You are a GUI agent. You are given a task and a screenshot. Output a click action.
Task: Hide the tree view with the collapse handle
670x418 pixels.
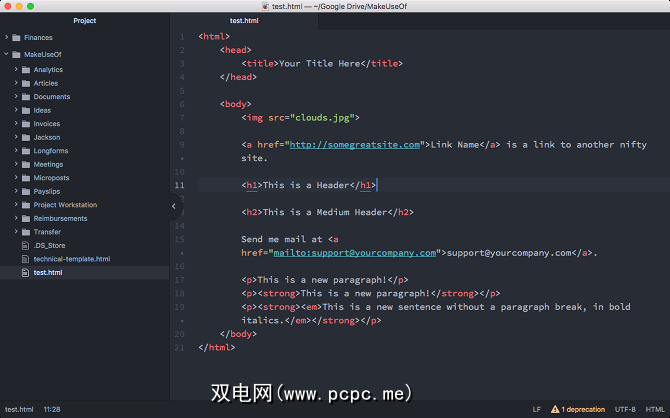click(x=173, y=206)
